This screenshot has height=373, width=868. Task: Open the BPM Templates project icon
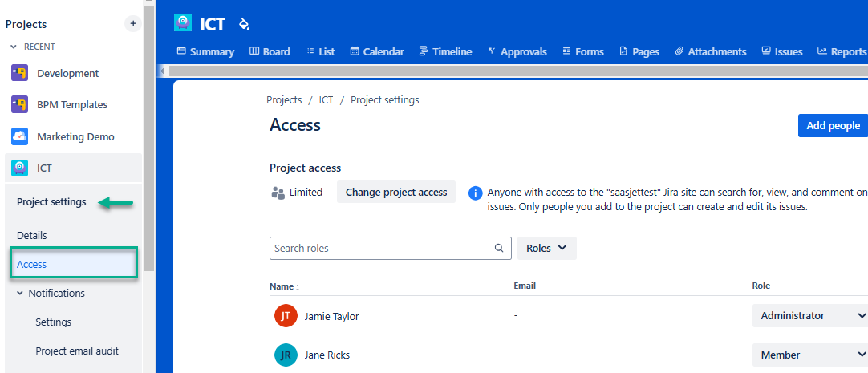(19, 104)
